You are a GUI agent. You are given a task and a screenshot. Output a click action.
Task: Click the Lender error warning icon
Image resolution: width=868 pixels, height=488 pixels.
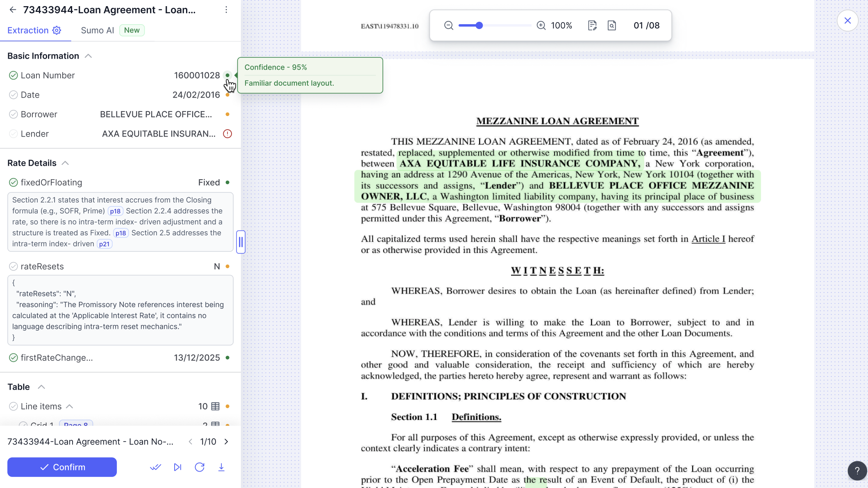click(227, 134)
